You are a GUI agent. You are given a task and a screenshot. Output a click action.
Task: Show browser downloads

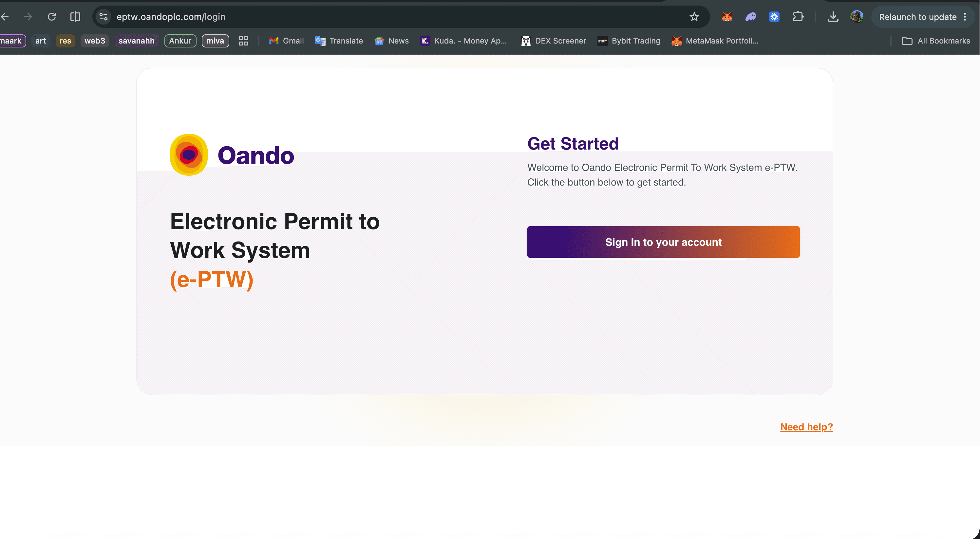tap(833, 17)
